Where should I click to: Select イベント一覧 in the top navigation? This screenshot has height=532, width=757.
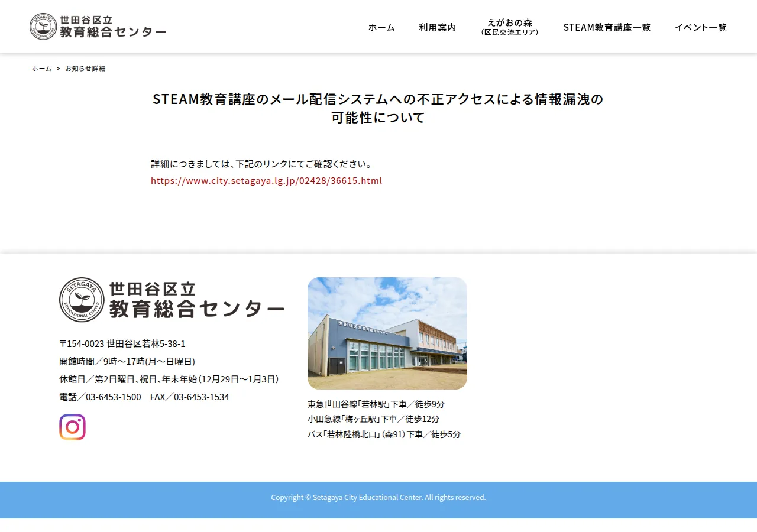(x=701, y=27)
